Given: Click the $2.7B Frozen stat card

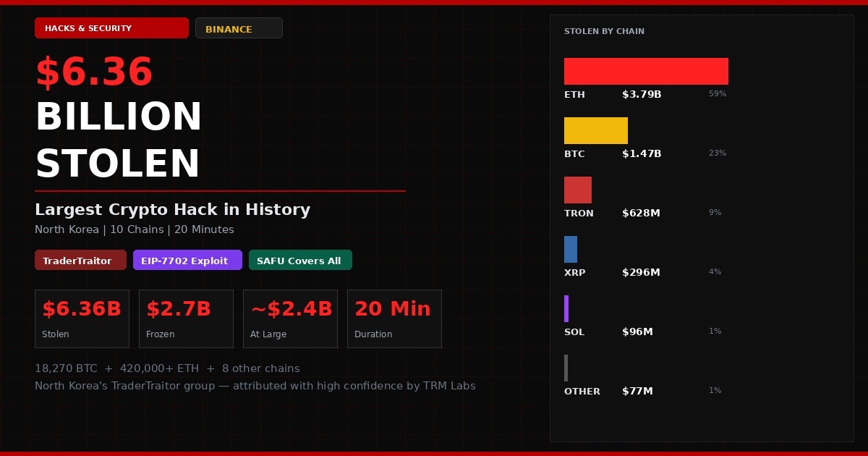Looking at the screenshot, I should tap(186, 318).
